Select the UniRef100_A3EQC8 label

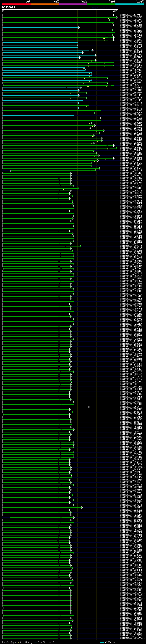(131, 173)
